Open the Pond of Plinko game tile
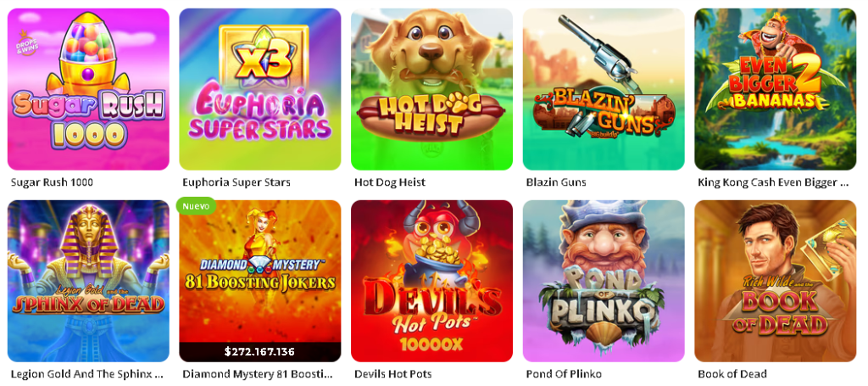868x386 pixels. 604,281
